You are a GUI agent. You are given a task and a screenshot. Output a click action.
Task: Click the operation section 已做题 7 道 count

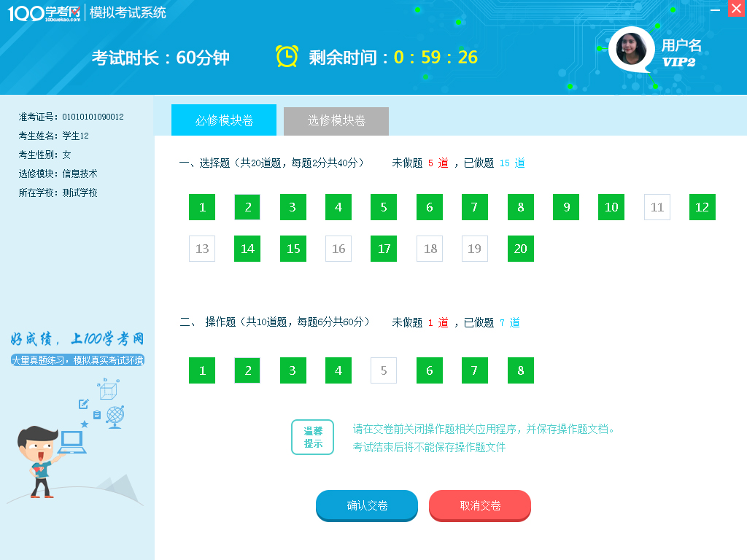click(492, 322)
